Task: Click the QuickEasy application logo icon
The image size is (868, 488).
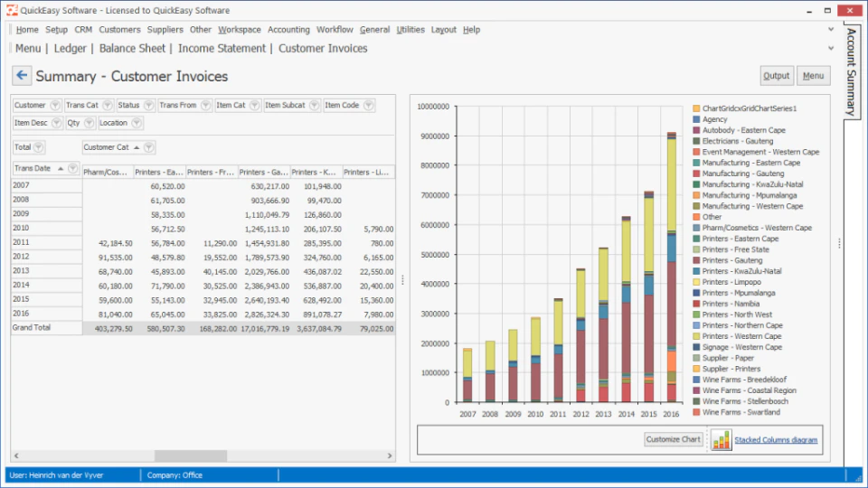Action: click(x=12, y=10)
